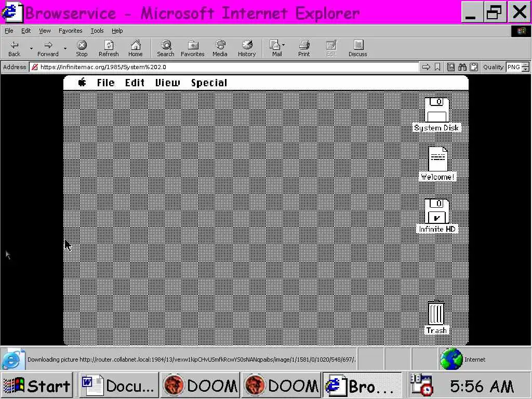Select the Welcome! document icon
The image size is (532, 399).
click(x=437, y=159)
